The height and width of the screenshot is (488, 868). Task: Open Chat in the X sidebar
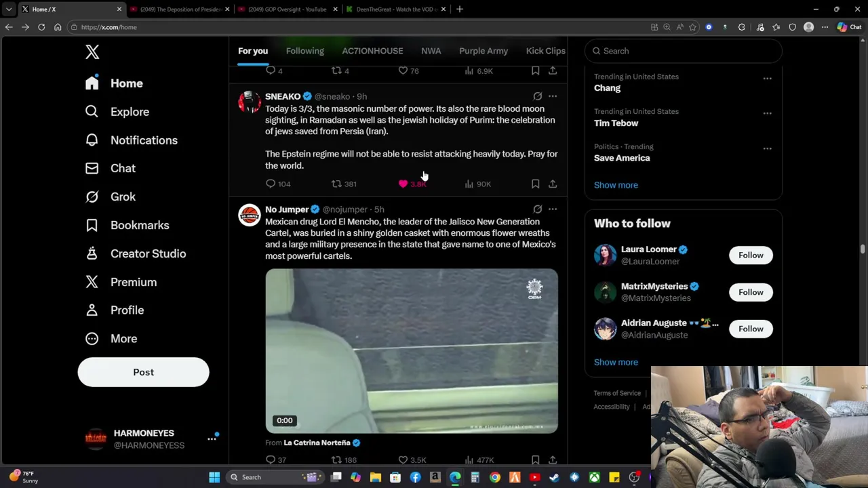tap(111, 168)
